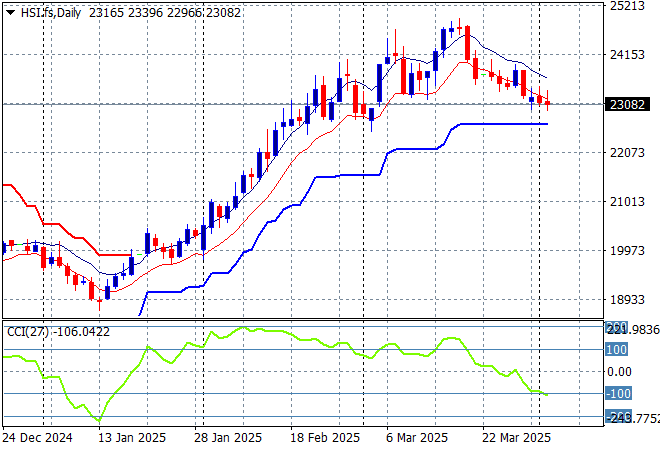Click the triangle arrow beside HSI.fs title
Screen dimensions: 660x450
10,10
